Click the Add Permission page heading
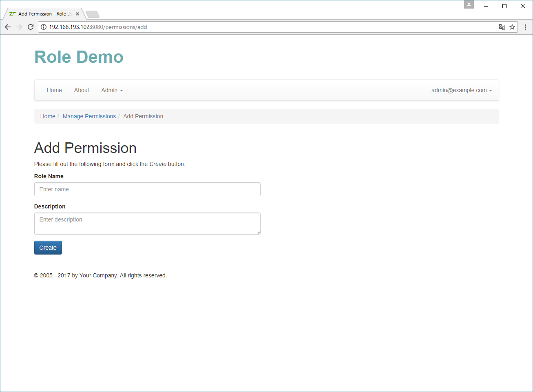 point(85,148)
